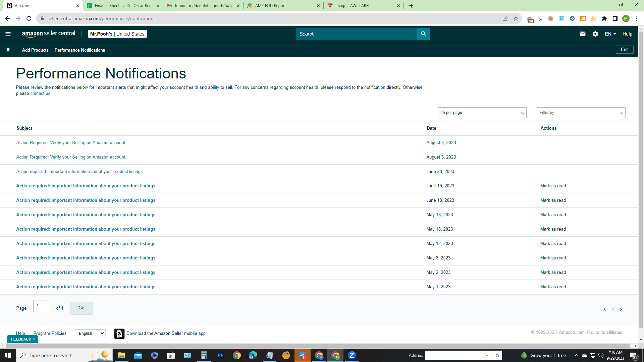Open the messages envelope icon
This screenshot has height=362, width=644.
point(583,34)
